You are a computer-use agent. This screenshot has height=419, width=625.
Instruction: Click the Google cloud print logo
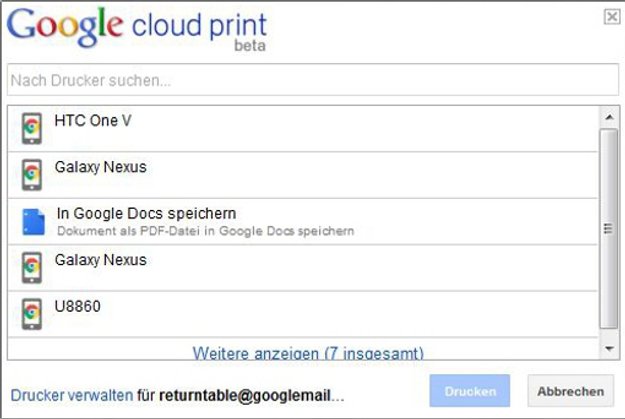137,29
